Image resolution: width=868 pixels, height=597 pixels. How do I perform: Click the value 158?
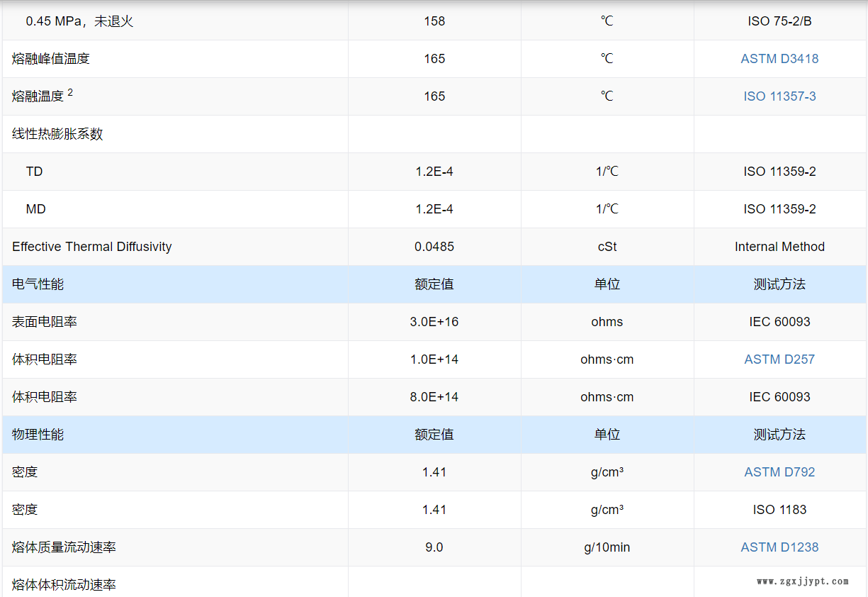(x=434, y=21)
